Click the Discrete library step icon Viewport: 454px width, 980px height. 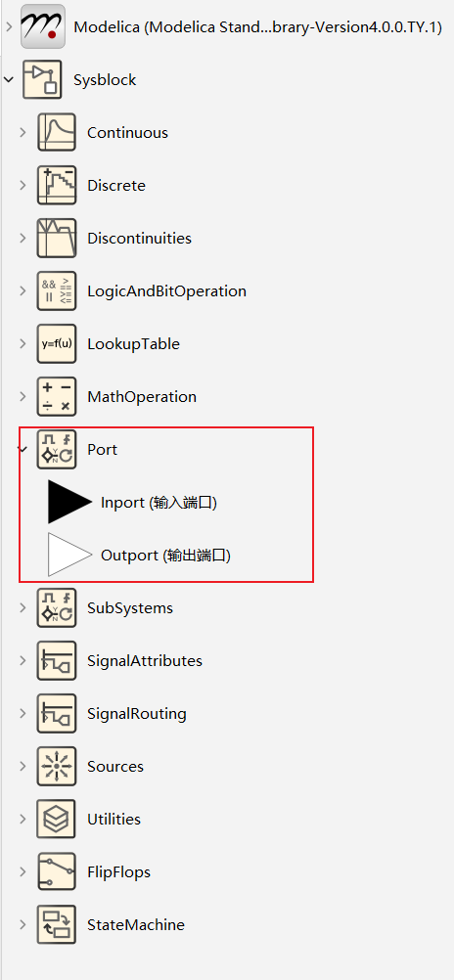(x=57, y=185)
